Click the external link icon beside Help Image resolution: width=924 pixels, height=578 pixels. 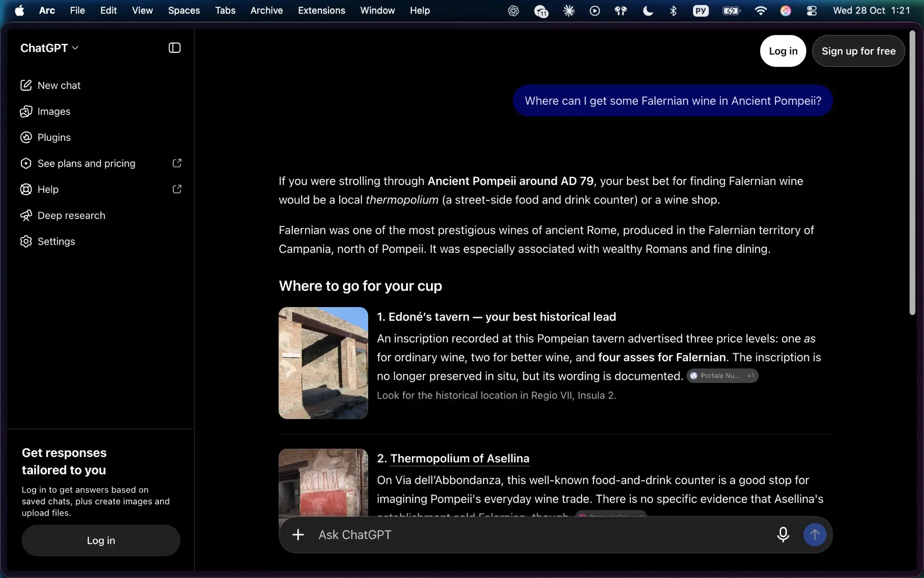177,189
